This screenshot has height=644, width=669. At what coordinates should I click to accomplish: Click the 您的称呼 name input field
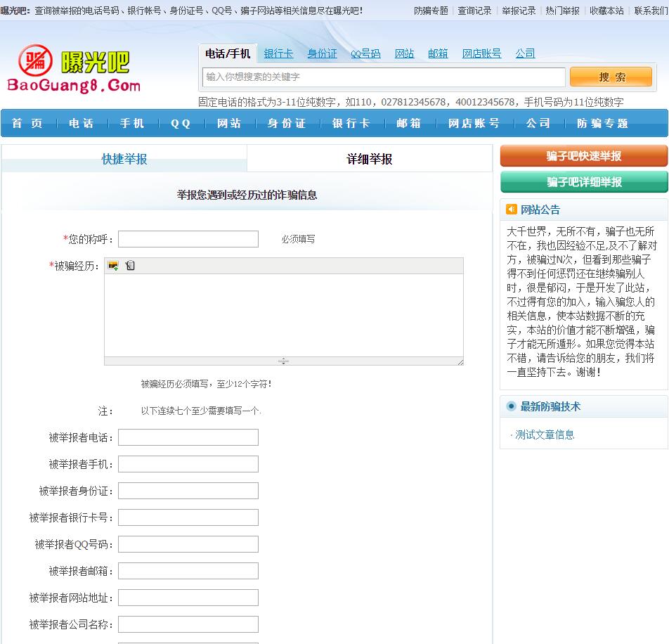coord(188,239)
